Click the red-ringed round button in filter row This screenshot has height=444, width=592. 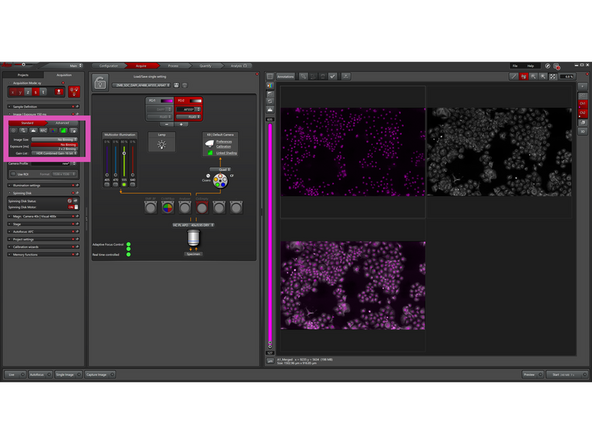coord(202,207)
